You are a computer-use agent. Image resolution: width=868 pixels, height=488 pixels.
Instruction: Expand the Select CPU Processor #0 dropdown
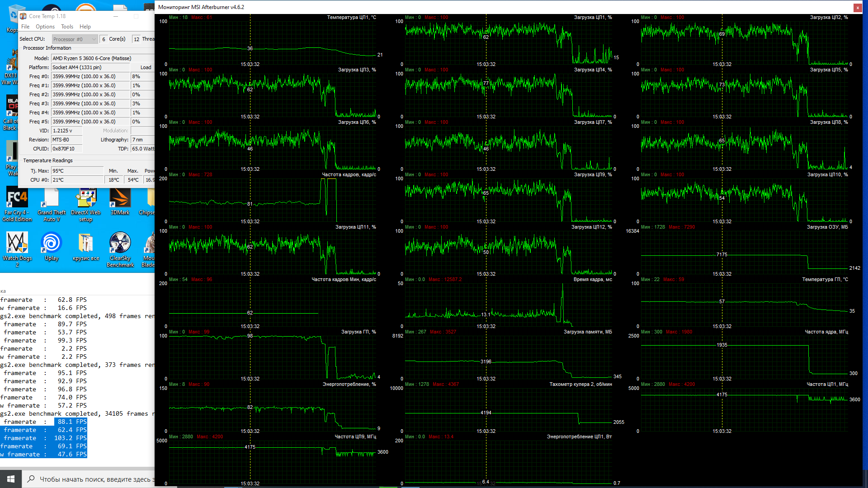click(75, 39)
